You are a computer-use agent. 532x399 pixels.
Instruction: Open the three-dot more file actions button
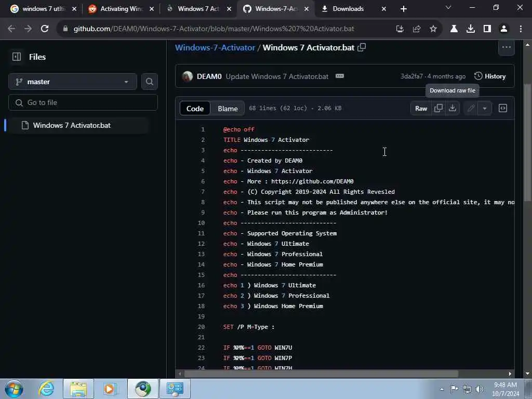[506, 47]
